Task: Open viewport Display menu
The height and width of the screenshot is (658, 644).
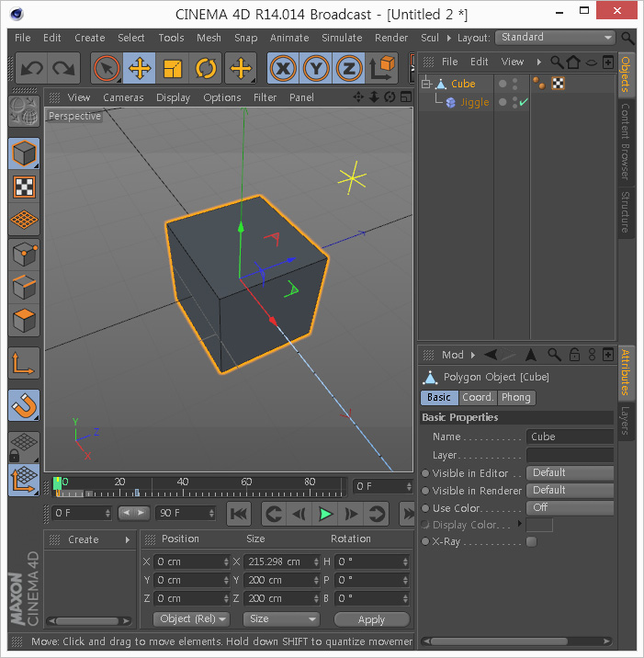Action: 174,97
